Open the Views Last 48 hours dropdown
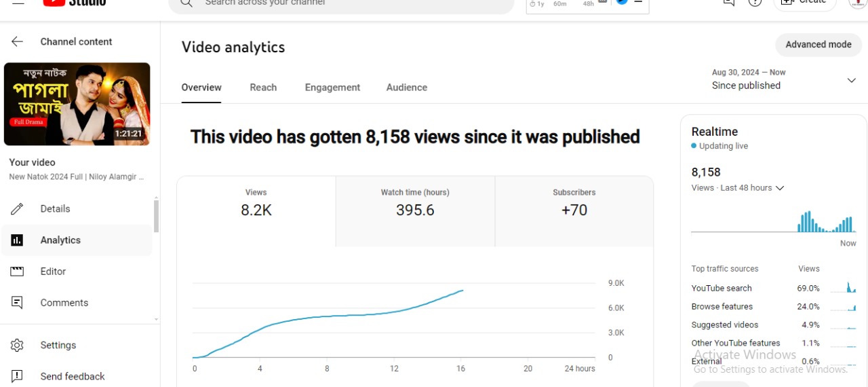 pos(779,188)
